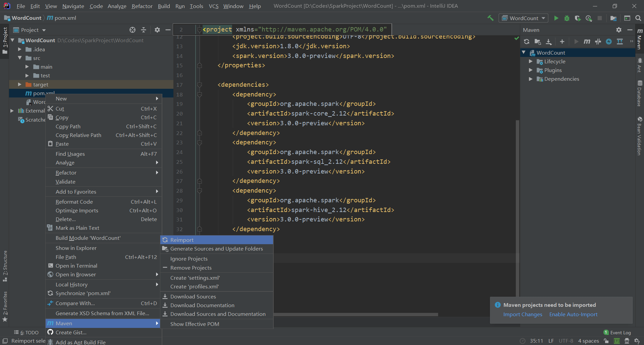Execute Maven goal 'm' icon
The image size is (644, 345).
[587, 42]
